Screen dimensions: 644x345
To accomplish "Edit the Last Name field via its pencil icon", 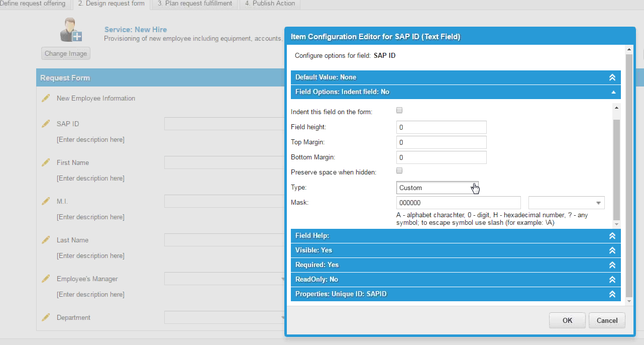I will click(46, 239).
